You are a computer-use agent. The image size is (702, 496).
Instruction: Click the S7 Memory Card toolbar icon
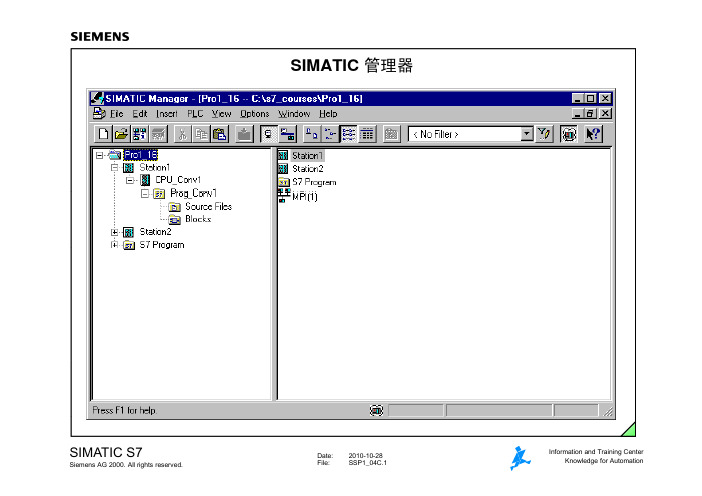[x=158, y=134]
